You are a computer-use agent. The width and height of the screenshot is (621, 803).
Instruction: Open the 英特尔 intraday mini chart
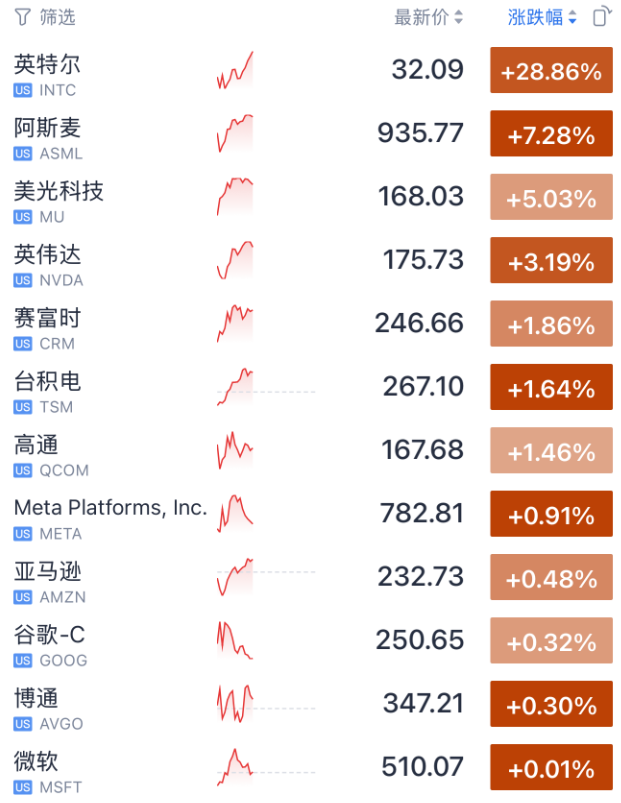tap(235, 71)
